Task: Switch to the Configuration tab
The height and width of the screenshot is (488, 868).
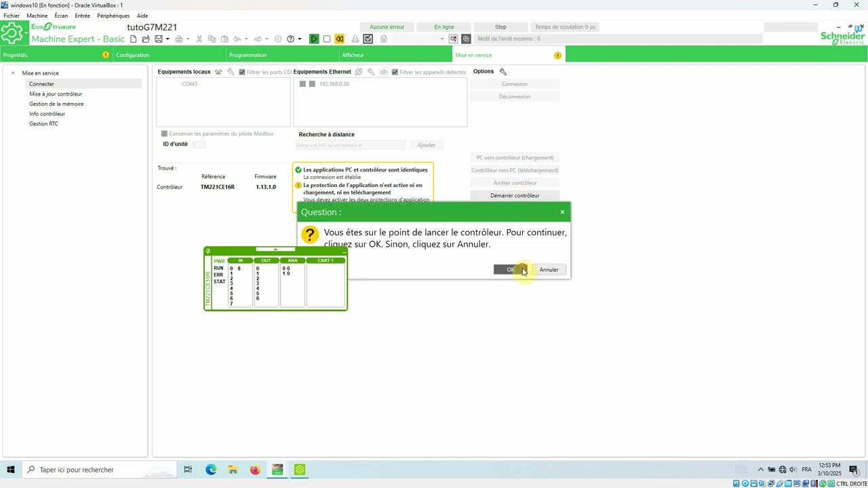Action: [170, 55]
